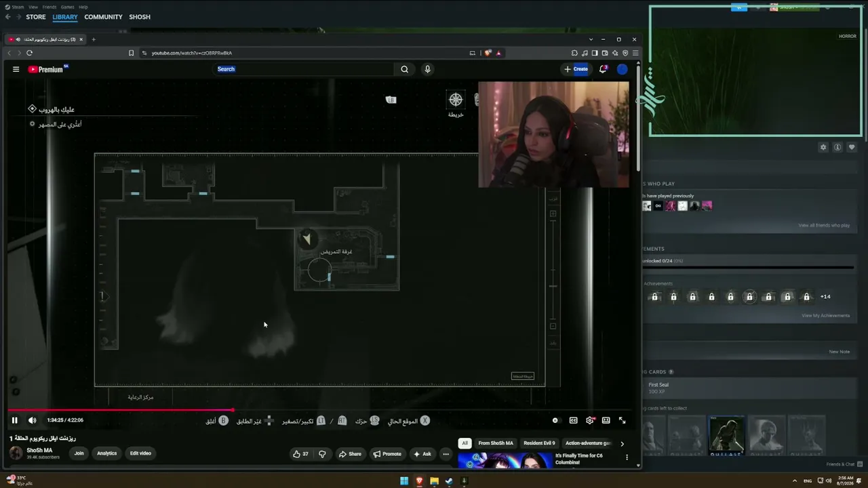Viewport: 868px width, 488px height.
Task: Go back in the browser
Action: pyautogui.click(x=9, y=53)
